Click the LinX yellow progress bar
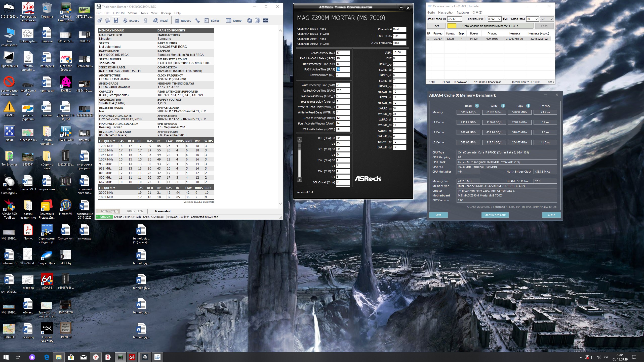Image resolution: width=644 pixels, height=363 pixels. tap(452, 26)
